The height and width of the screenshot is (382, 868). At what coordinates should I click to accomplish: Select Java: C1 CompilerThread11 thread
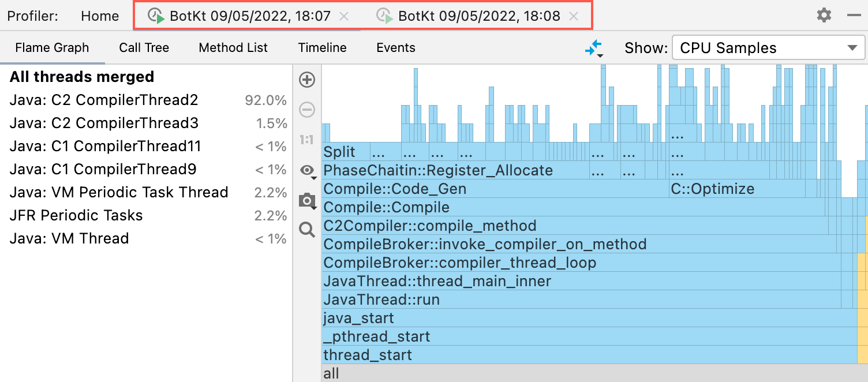[x=146, y=146]
